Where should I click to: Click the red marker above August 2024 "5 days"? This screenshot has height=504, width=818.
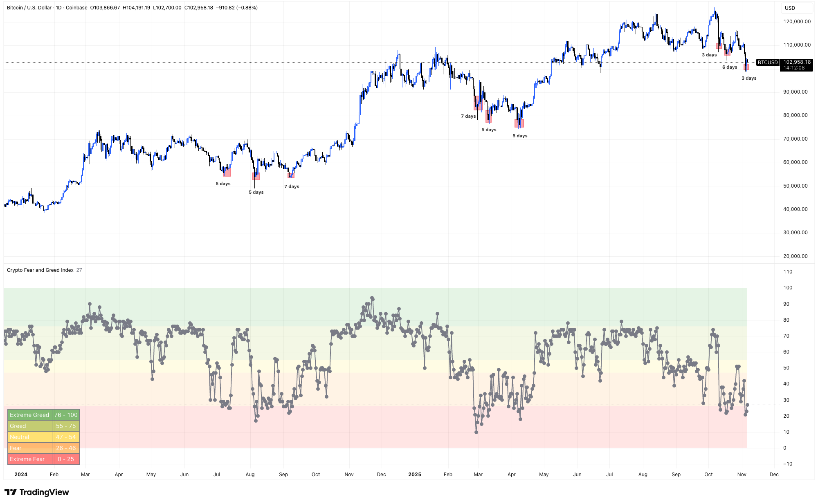[x=256, y=176]
